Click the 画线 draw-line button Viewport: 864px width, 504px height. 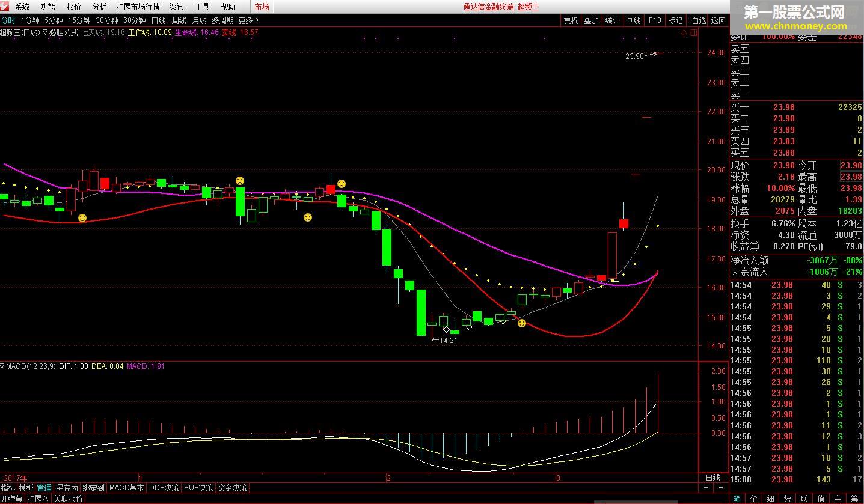tap(633, 20)
